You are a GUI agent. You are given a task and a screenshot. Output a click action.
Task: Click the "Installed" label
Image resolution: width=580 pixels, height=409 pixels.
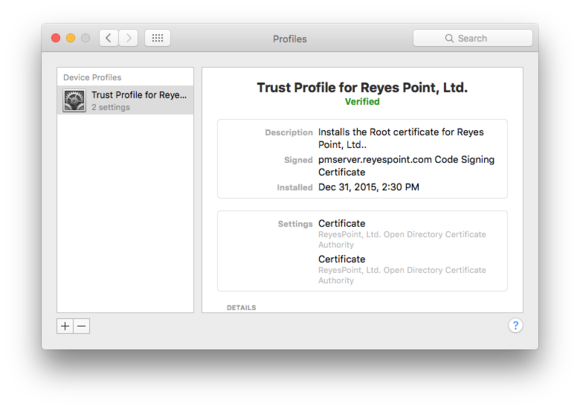tap(295, 187)
